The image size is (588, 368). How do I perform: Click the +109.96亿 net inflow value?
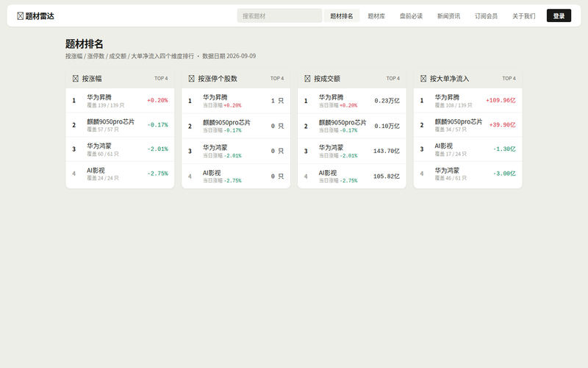tap(501, 101)
